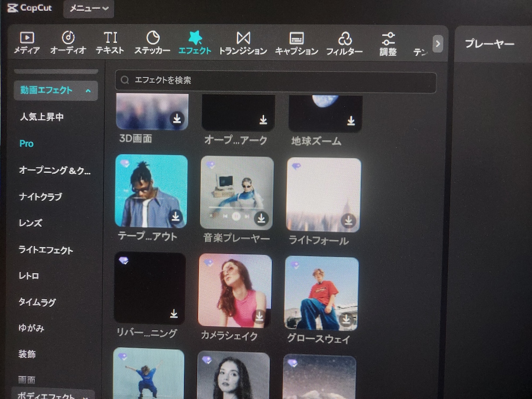Open the テキスト (Text) tab
Viewport: 532px width, 399px height.
coord(110,43)
